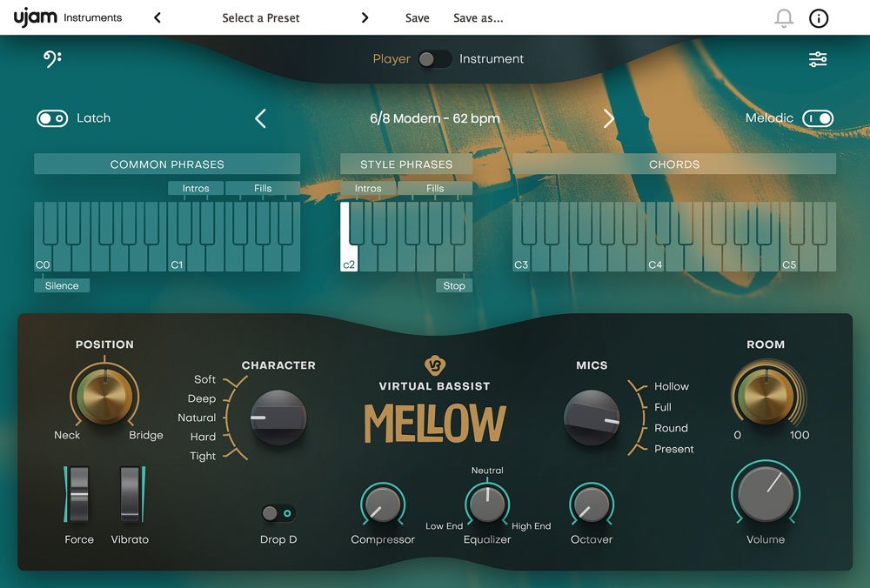Set Character to Natural

tap(197, 418)
